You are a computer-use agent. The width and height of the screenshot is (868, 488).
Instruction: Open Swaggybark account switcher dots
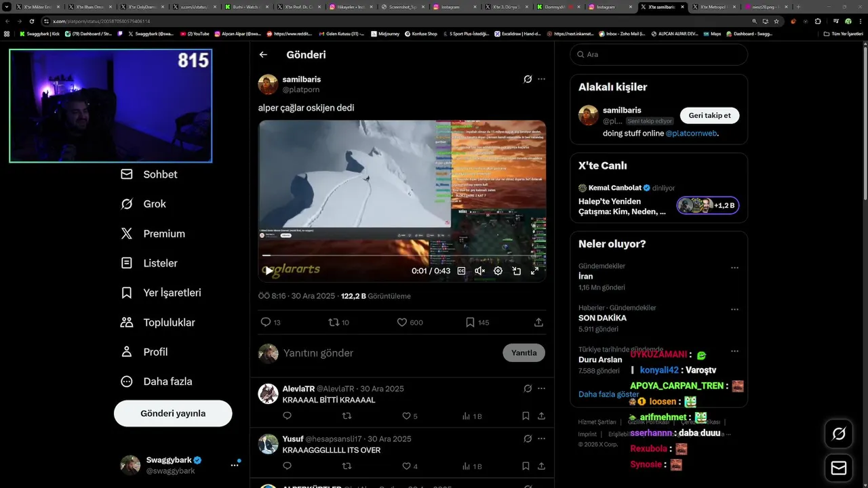(235, 465)
